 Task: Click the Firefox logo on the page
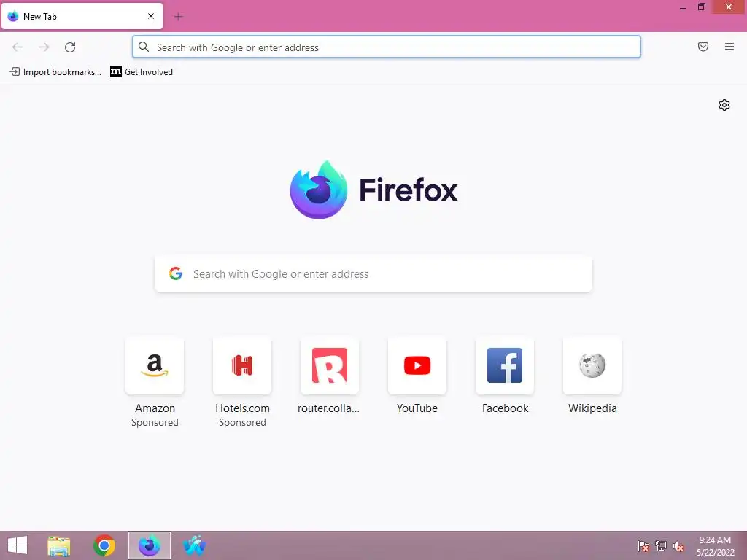click(x=319, y=190)
